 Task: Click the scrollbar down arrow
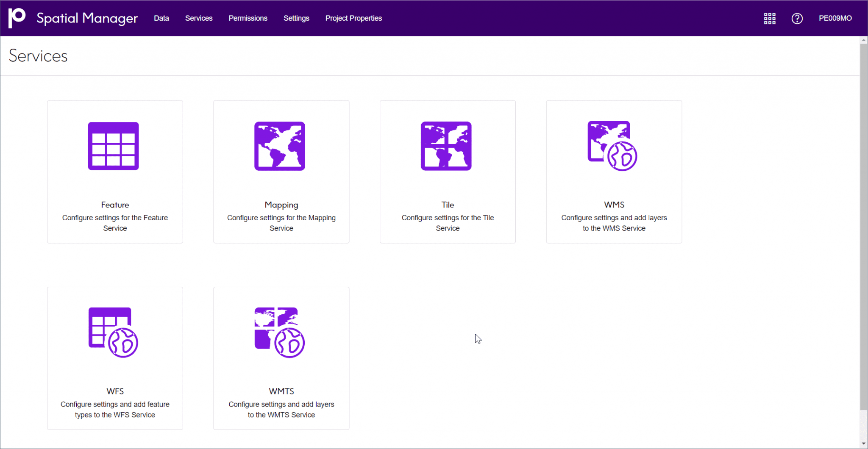click(863, 444)
